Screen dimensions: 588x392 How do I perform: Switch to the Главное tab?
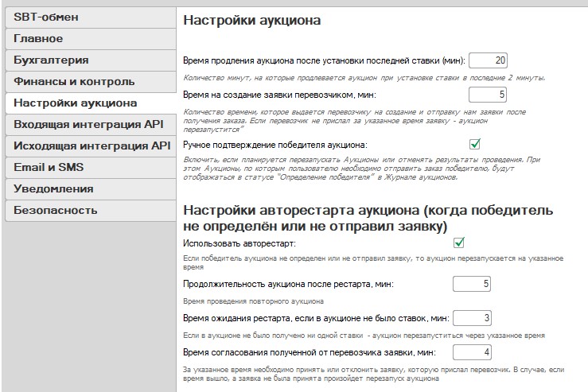coord(91,39)
